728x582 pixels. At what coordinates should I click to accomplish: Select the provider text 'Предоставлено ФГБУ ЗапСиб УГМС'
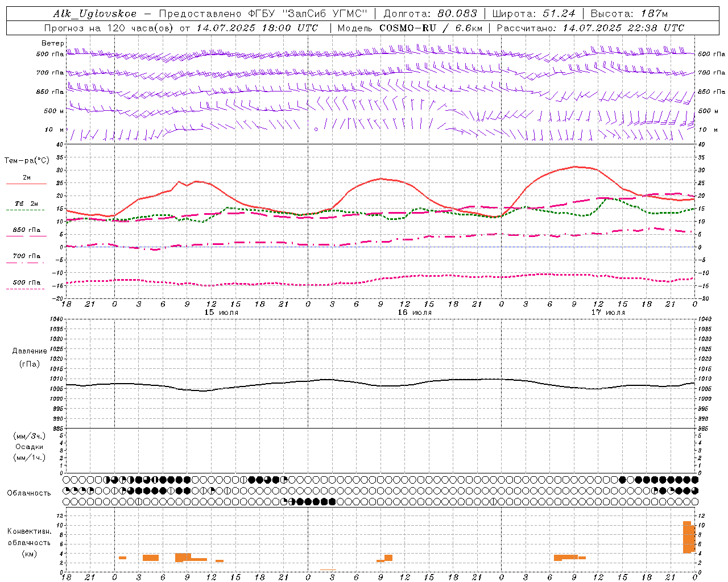(x=263, y=14)
